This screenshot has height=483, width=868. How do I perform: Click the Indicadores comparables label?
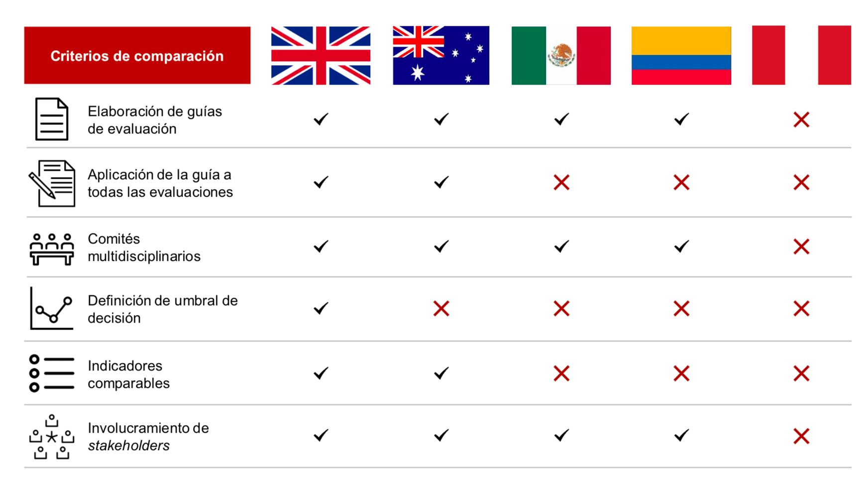coord(128,374)
